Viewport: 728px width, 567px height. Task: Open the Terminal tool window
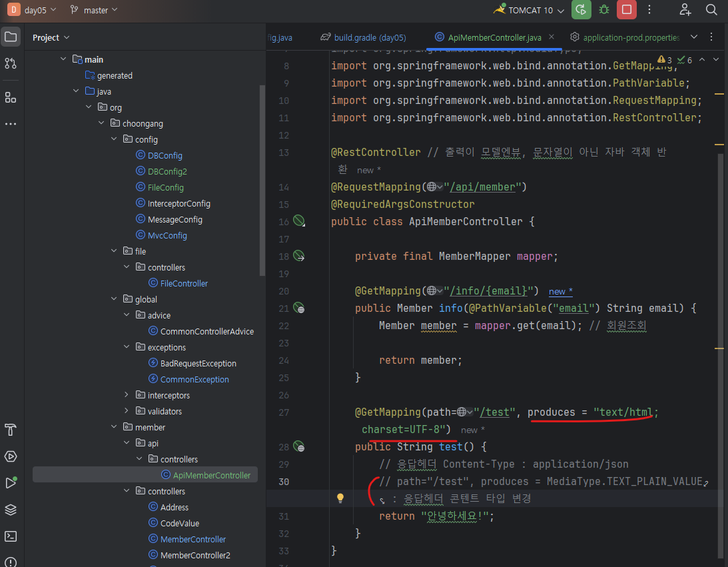point(11,536)
